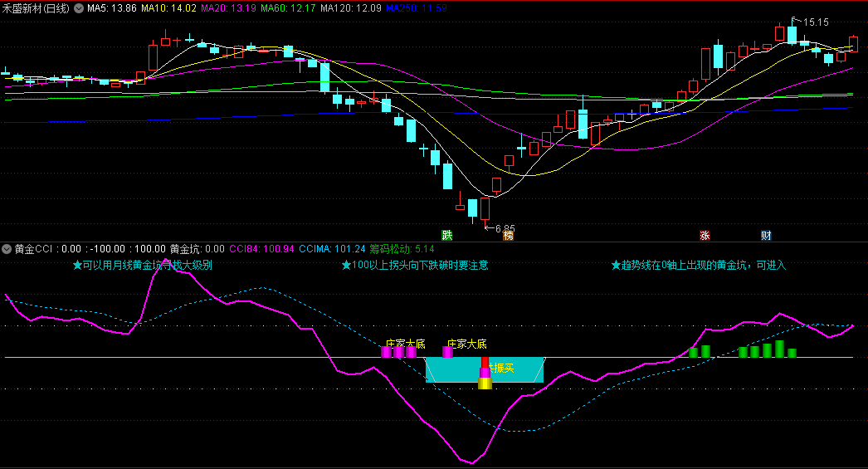Image resolution: width=868 pixels, height=469 pixels.
Task: Click the second 庄家大底 signal label
Action: pos(467,344)
